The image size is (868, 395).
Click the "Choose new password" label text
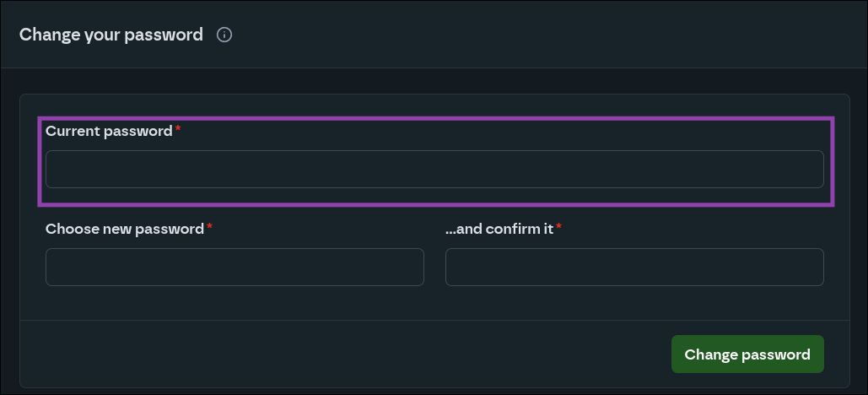(125, 229)
